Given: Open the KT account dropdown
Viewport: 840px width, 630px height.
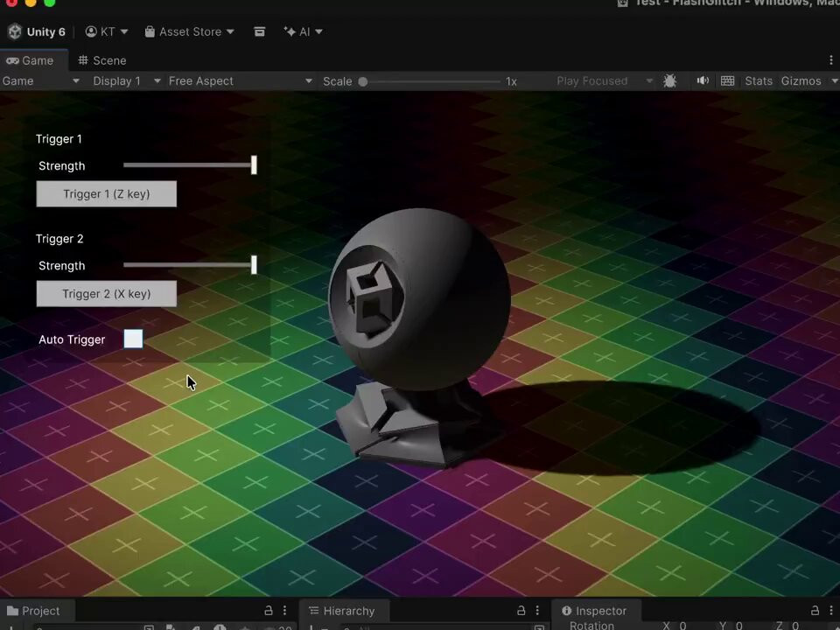Looking at the screenshot, I should (x=107, y=31).
